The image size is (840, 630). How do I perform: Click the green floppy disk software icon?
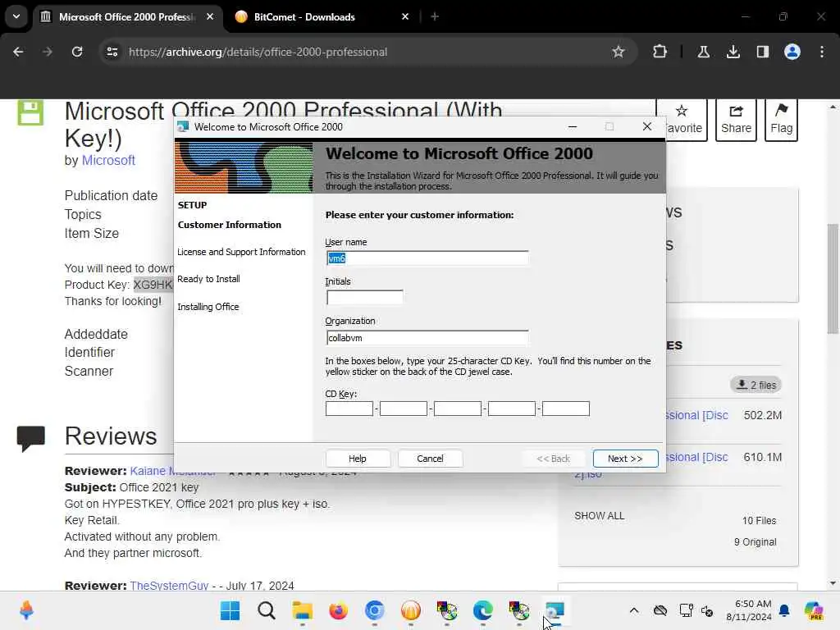pos(30,112)
